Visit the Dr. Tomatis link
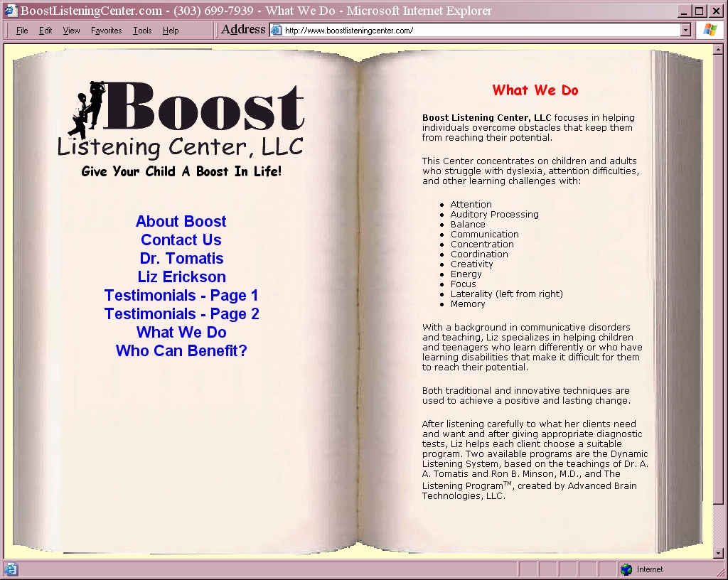The image size is (728, 580). click(x=181, y=259)
